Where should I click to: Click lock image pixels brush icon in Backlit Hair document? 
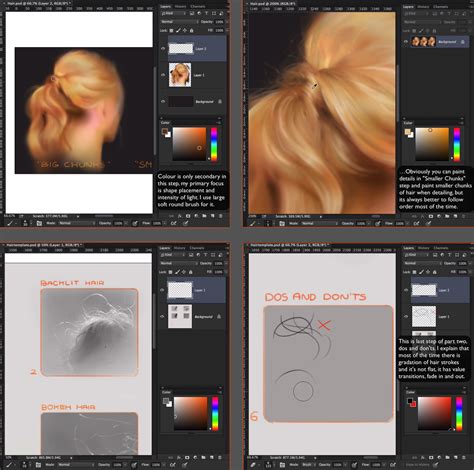tap(177, 272)
